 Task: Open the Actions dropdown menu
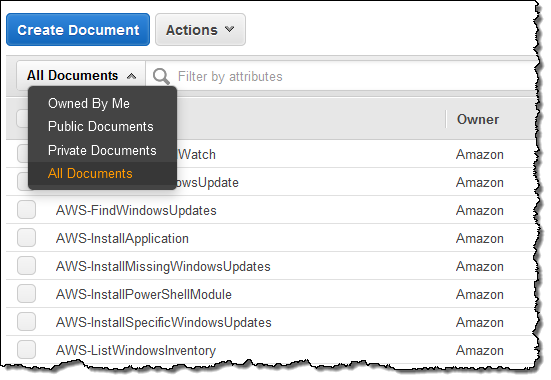(200, 30)
